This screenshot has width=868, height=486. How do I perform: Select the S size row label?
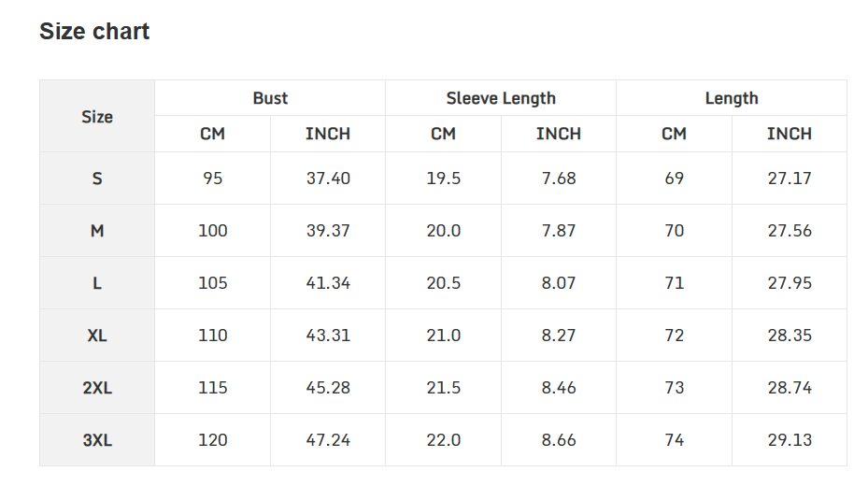click(x=97, y=179)
